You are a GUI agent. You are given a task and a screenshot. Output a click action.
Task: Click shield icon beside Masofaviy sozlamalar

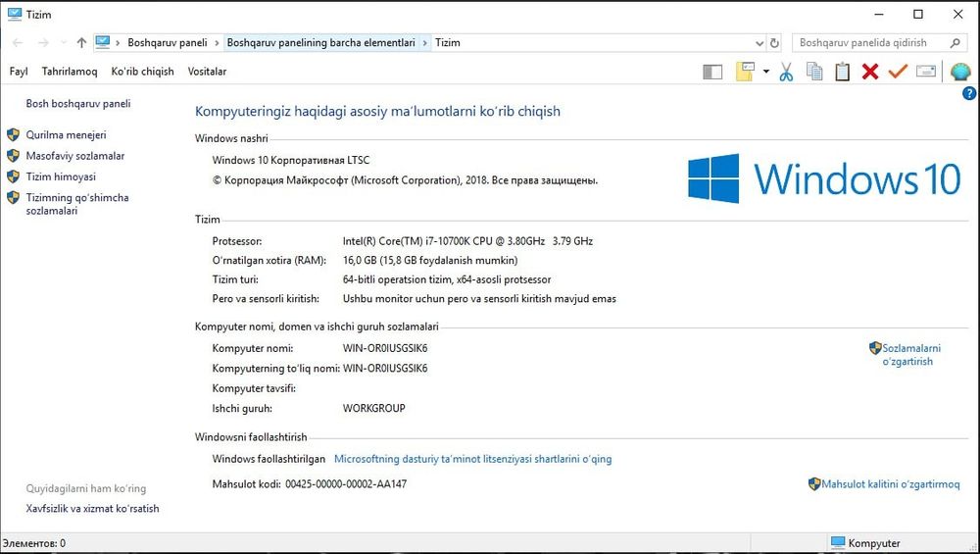pyautogui.click(x=13, y=155)
